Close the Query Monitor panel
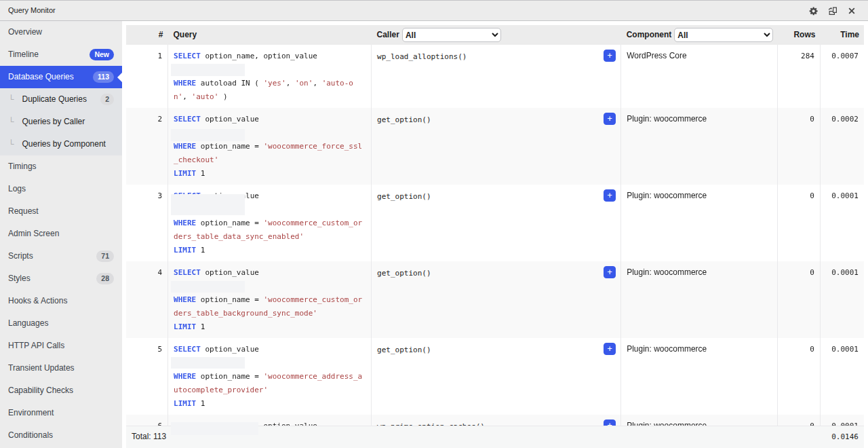The image size is (868, 448). click(x=852, y=11)
